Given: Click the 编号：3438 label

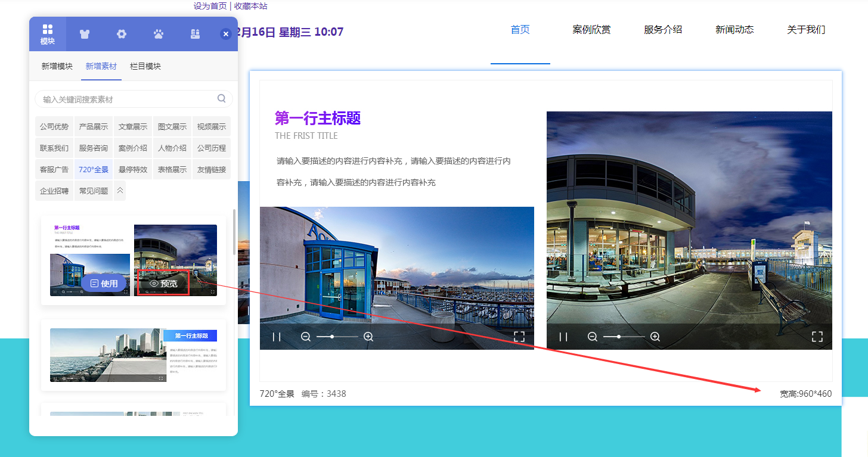Looking at the screenshot, I should 324,394.
